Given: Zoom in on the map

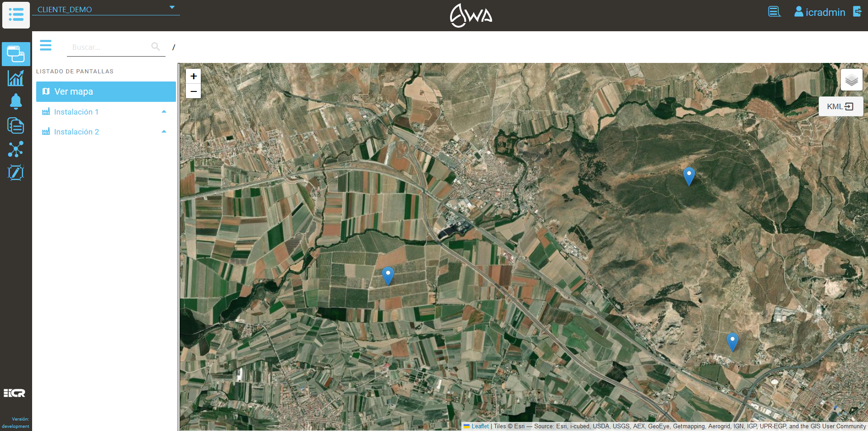Looking at the screenshot, I should tap(194, 76).
